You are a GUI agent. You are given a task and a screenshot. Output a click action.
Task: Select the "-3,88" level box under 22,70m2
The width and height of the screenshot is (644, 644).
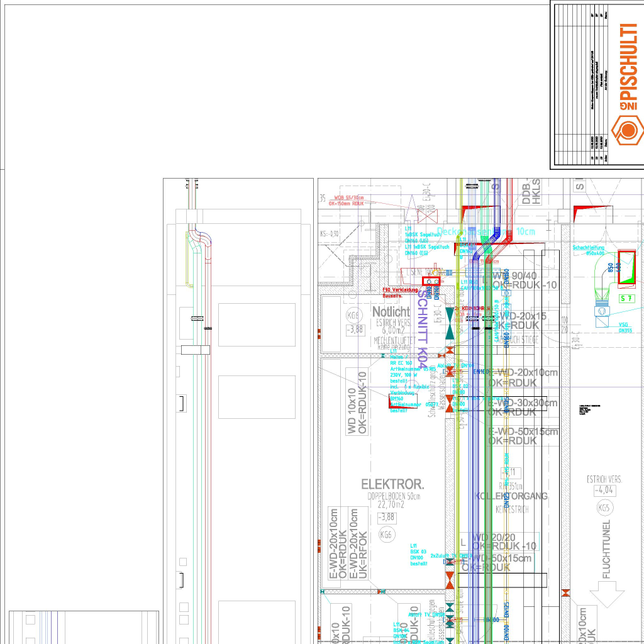pos(387,518)
